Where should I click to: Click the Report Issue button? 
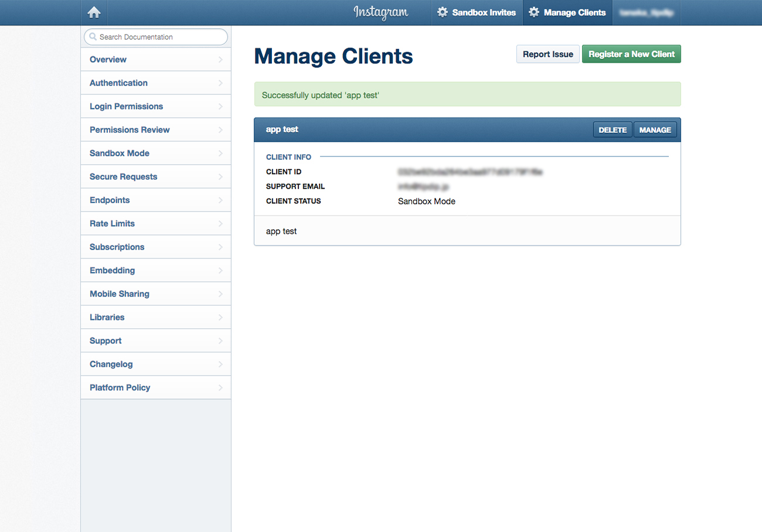pos(548,54)
